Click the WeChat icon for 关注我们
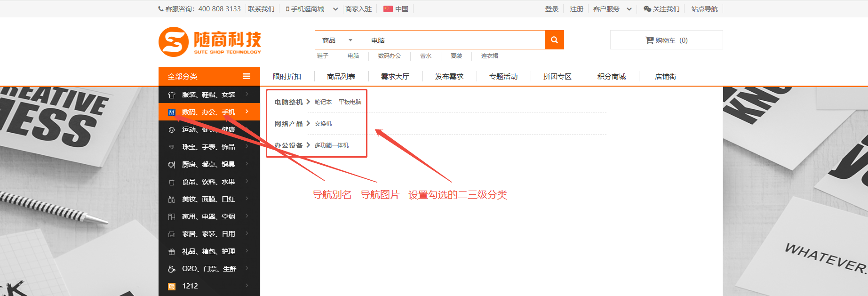The width and height of the screenshot is (868, 296). tap(647, 9)
